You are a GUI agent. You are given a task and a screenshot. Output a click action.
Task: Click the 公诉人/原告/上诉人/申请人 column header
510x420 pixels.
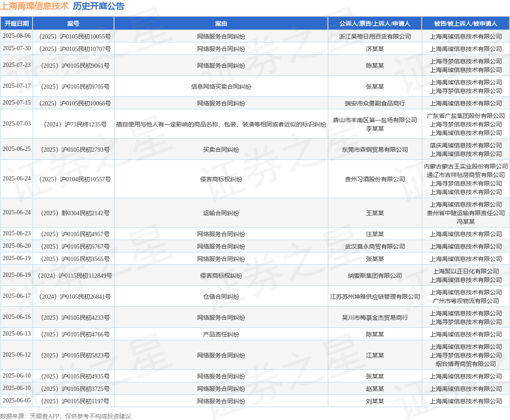point(375,24)
